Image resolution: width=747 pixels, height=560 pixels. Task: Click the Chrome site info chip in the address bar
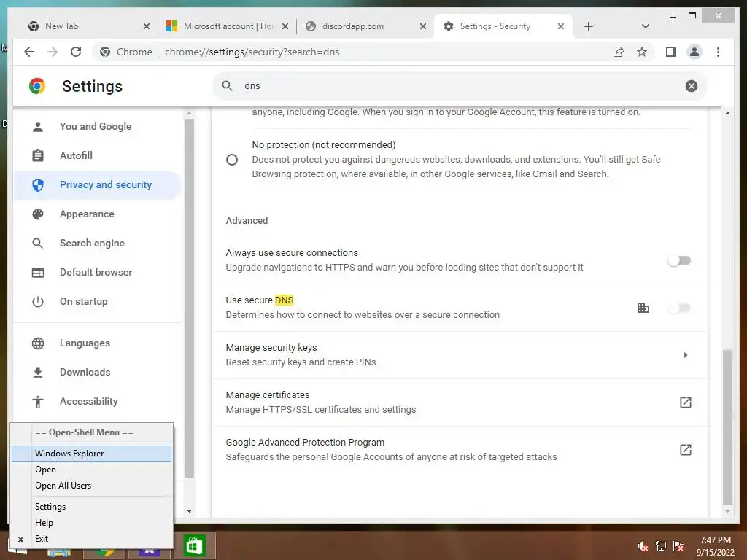click(x=125, y=52)
